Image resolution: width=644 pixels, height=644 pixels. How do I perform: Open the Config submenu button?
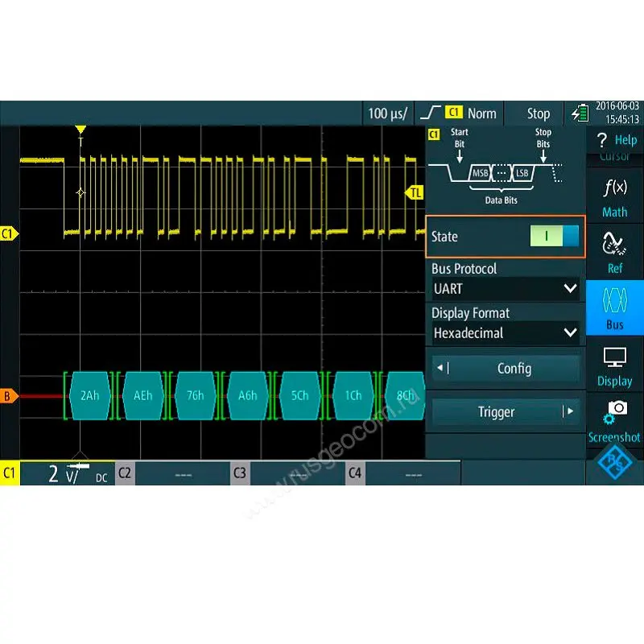point(506,369)
